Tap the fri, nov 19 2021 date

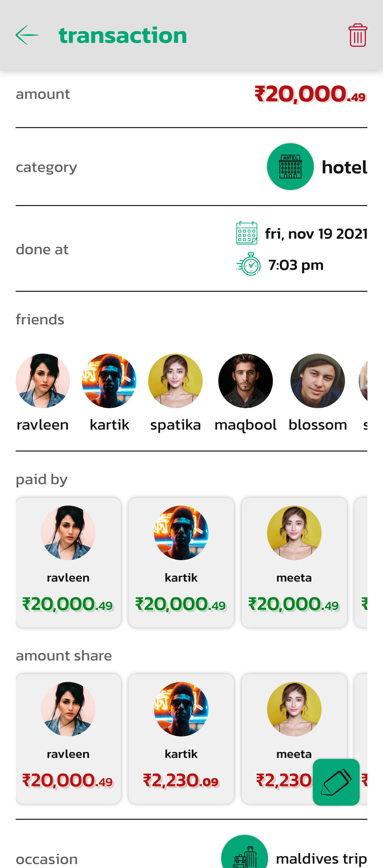316,234
